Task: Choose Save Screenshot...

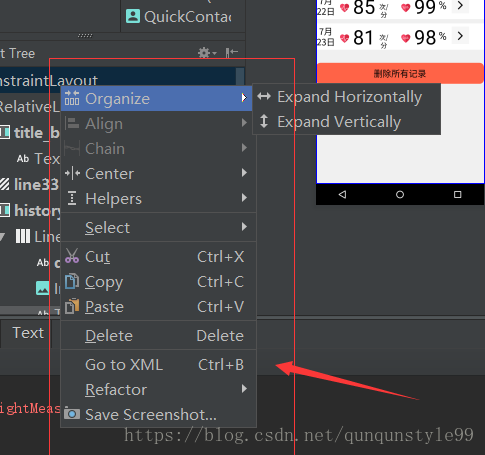Action: click(158, 415)
